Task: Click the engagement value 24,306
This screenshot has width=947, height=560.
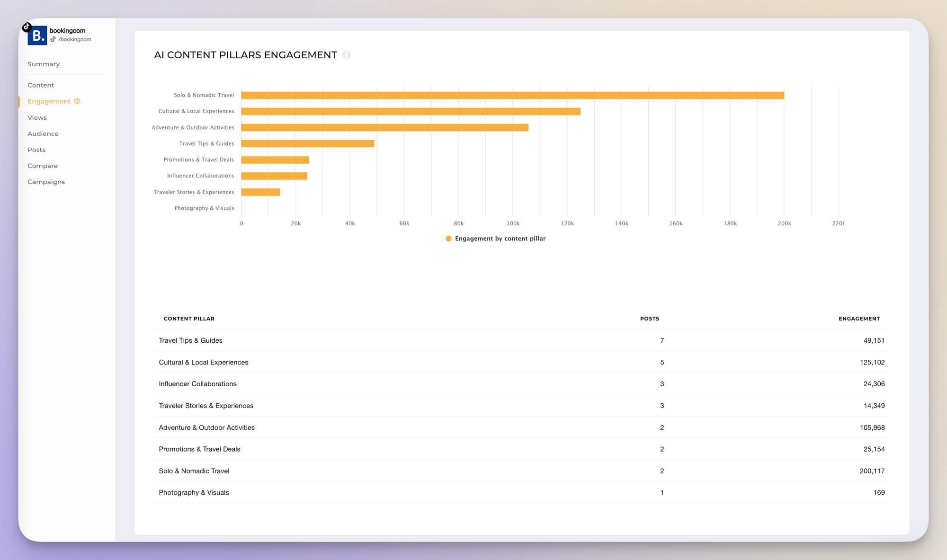Action: point(874,384)
